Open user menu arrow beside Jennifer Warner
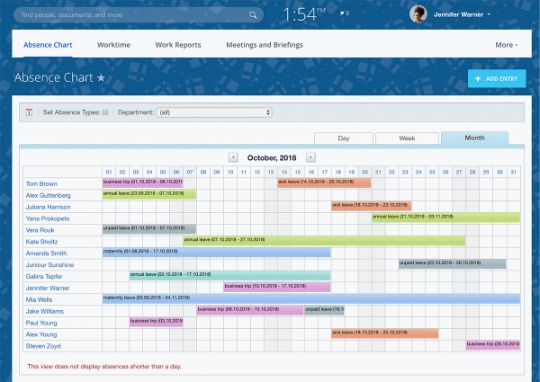This screenshot has width=540, height=382. 489,14
